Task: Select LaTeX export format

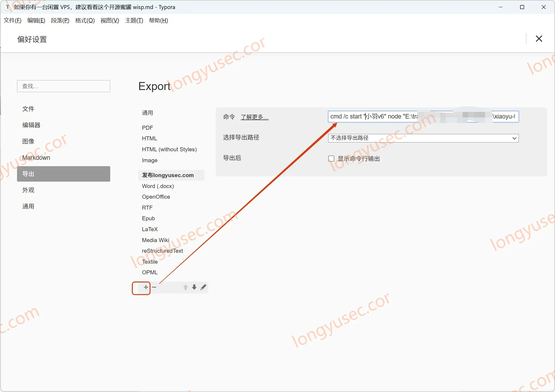Action: (150, 229)
